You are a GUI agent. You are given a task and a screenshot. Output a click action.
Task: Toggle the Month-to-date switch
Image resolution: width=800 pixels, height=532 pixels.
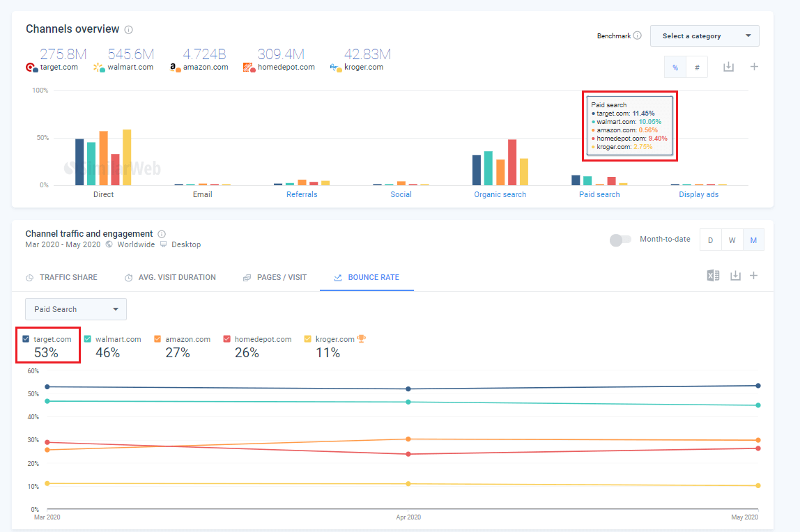click(x=620, y=240)
